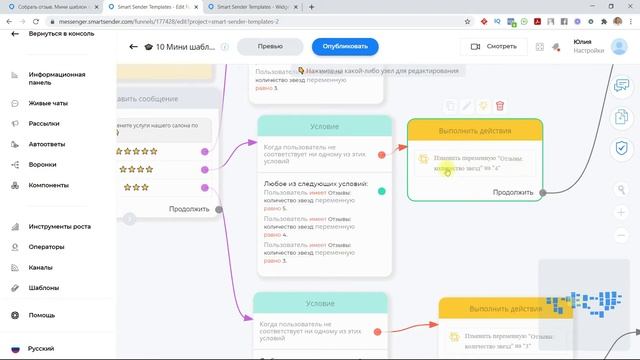Viewport: 640px width, 360px height.
Task: Open Настройки under user name
Action: click(x=588, y=51)
